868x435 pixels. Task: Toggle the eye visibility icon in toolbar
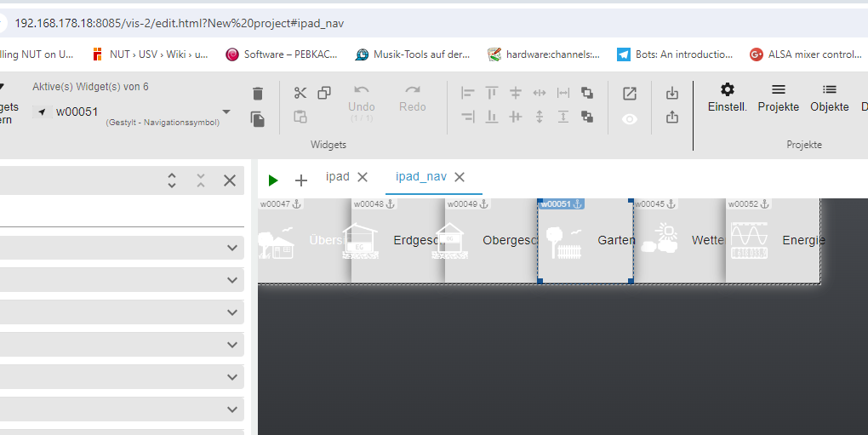coord(630,119)
